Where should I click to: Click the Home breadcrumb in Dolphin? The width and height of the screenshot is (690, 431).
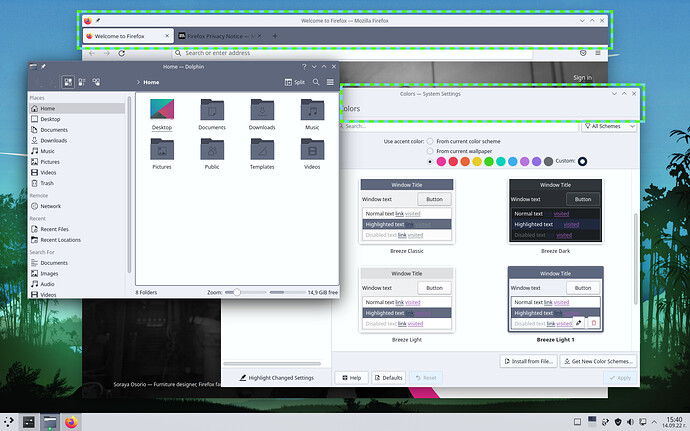tap(151, 82)
